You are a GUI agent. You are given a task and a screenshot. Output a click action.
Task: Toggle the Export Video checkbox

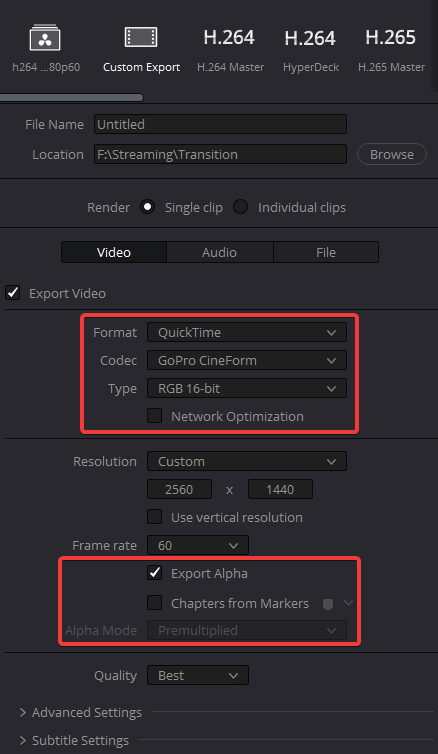pos(13,293)
